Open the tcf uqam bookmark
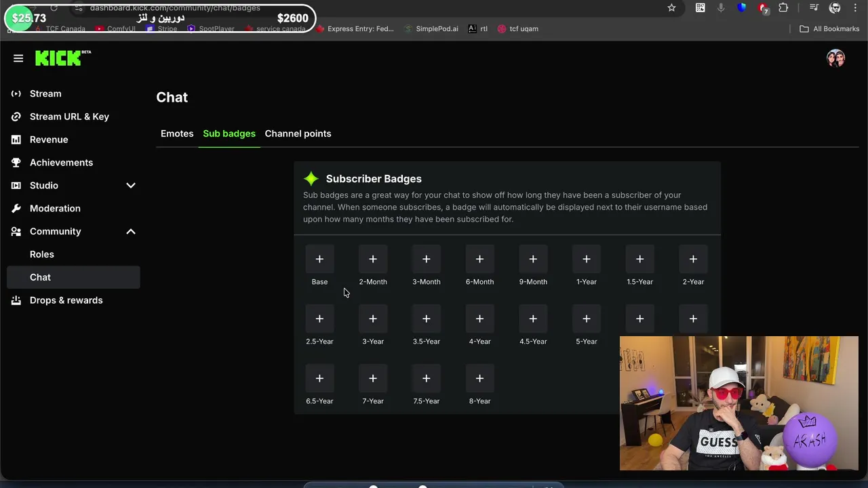The height and width of the screenshot is (488, 868). click(x=518, y=29)
